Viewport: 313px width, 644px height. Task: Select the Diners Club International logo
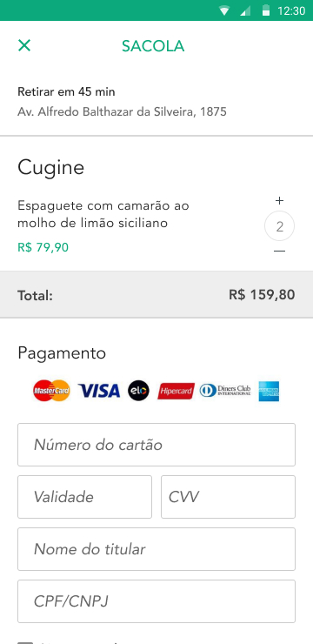click(225, 391)
